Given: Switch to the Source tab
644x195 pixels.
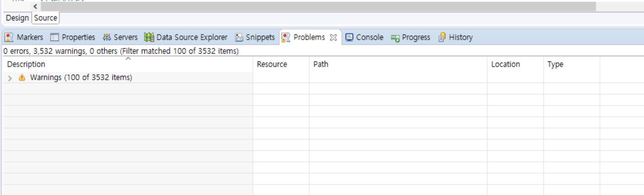Looking at the screenshot, I should 46,18.
